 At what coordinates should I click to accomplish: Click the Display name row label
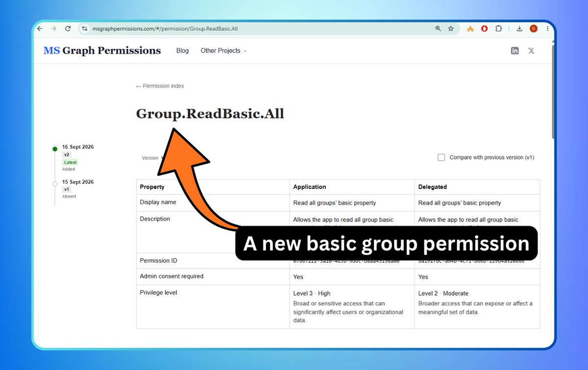coord(158,202)
